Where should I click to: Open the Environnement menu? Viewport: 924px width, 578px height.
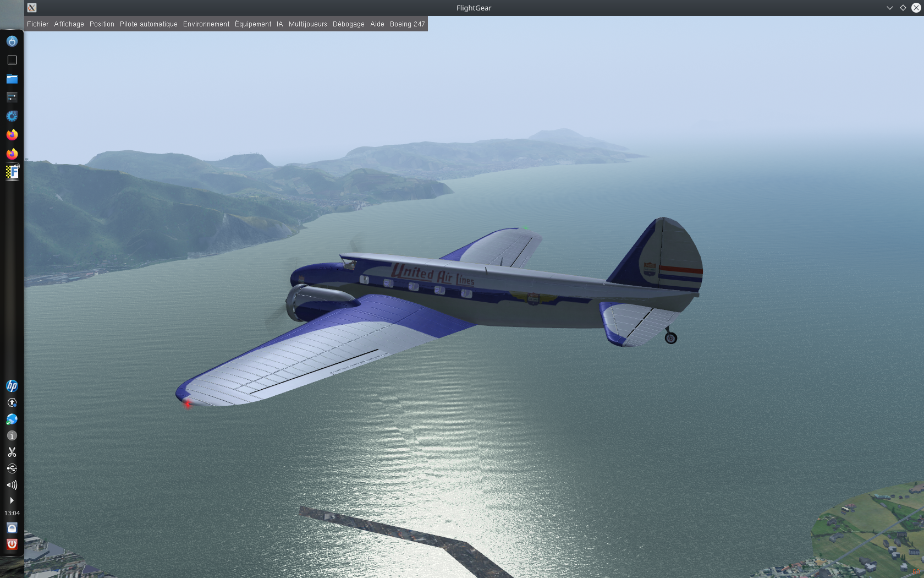(206, 24)
